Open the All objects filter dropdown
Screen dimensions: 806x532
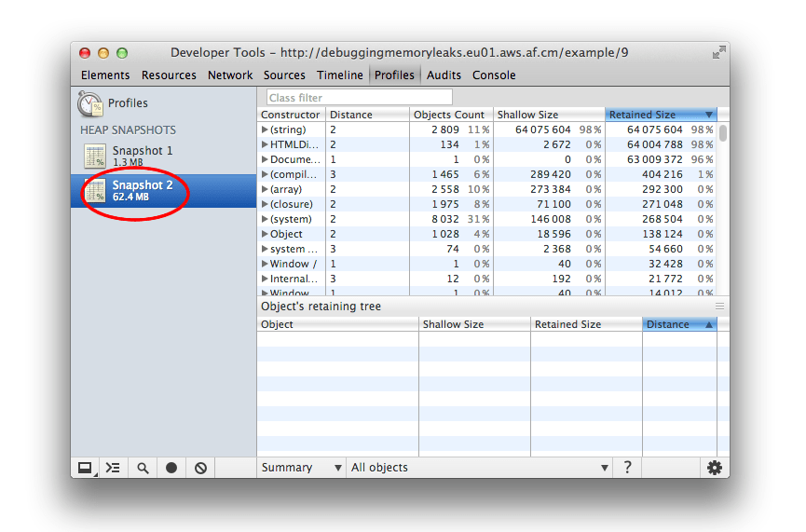(479, 468)
